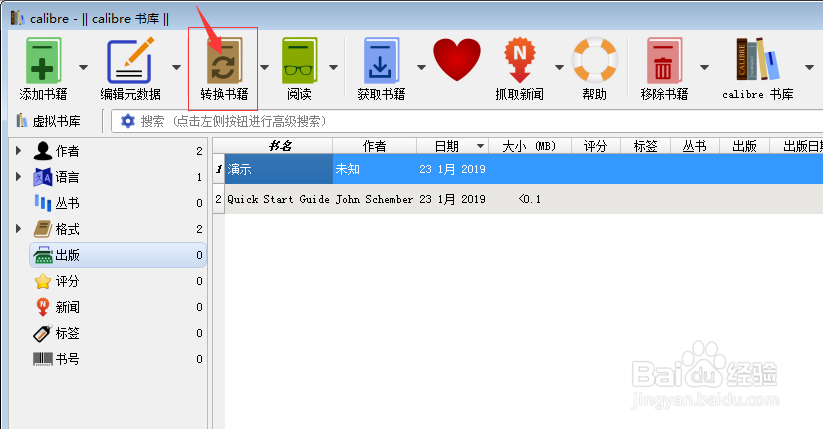The image size is (823, 429).
Task: Expand the 作者 (Authors) tree node
Action: tap(18, 151)
